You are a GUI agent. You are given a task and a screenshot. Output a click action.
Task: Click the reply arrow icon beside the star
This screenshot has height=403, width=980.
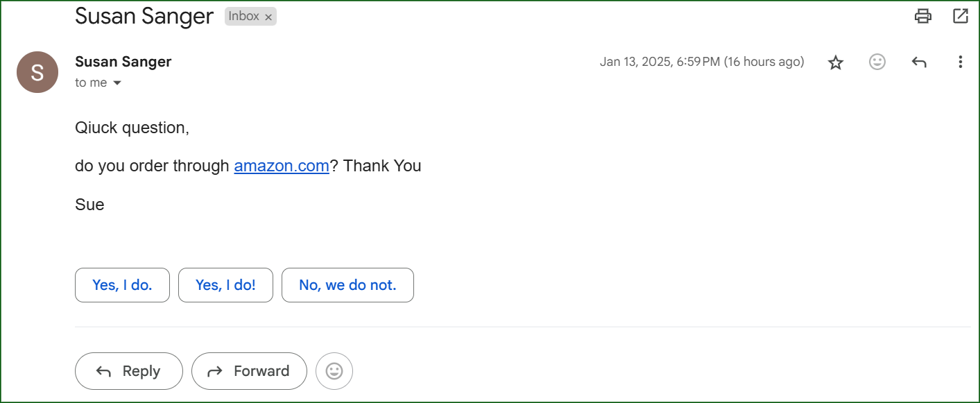click(x=919, y=62)
